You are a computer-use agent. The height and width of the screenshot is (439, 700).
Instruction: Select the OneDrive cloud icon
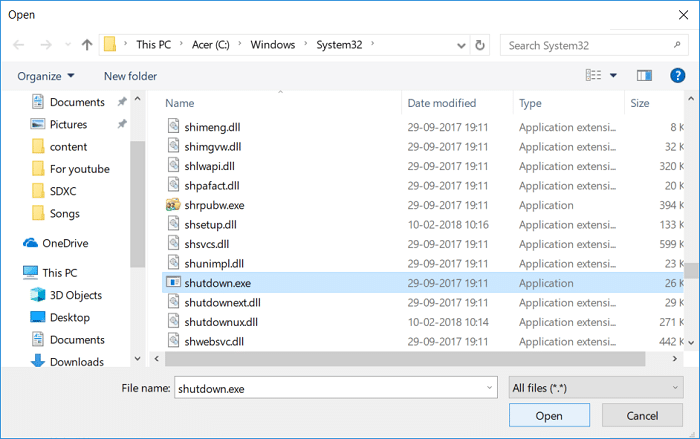pyautogui.click(x=30, y=243)
